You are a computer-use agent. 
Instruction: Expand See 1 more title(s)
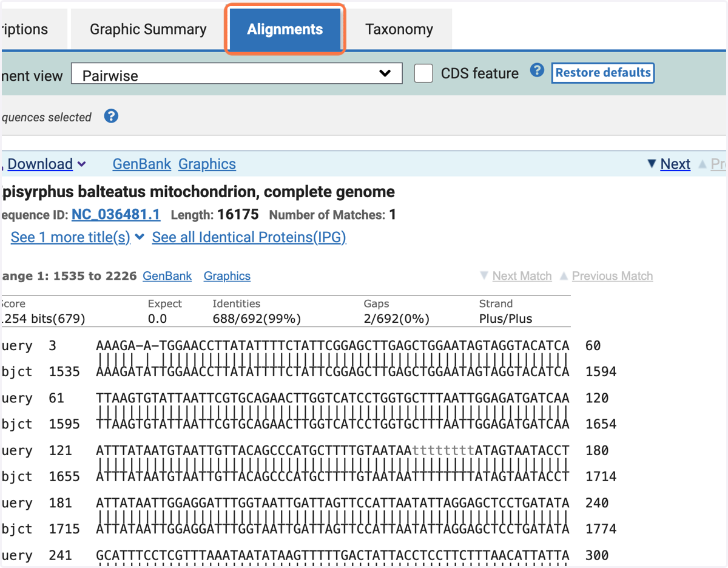click(x=77, y=237)
